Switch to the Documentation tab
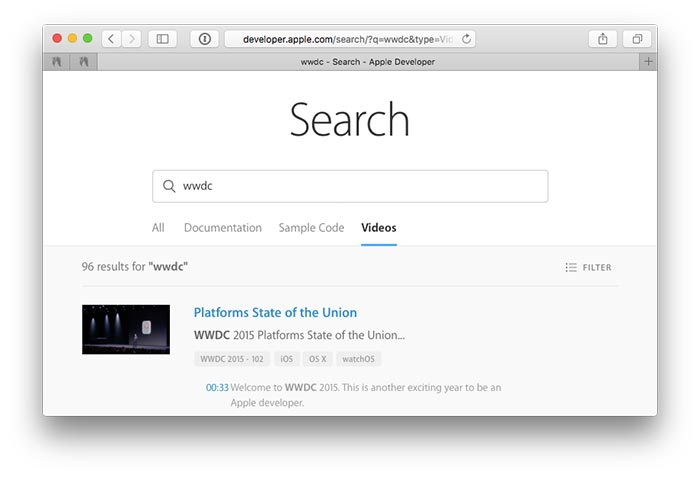Screen dimensions: 700x477 pos(223,228)
